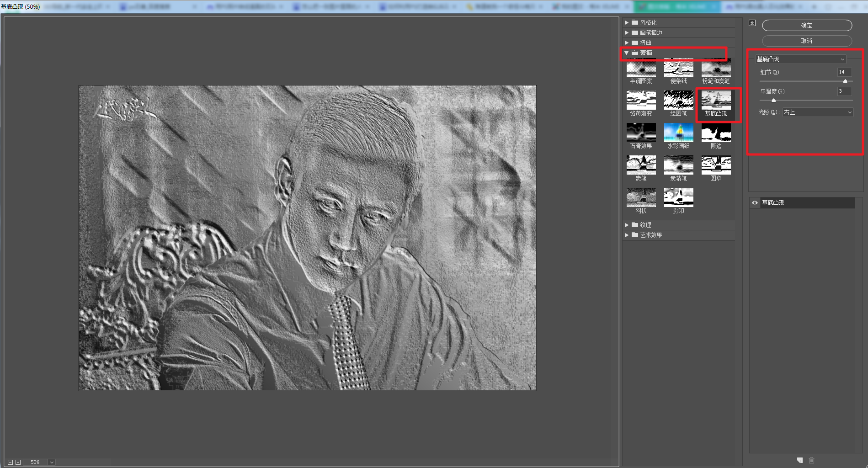The image size is (868, 468).
Task: Select the 水彩画纸 filter thumbnail
Action: tap(678, 133)
